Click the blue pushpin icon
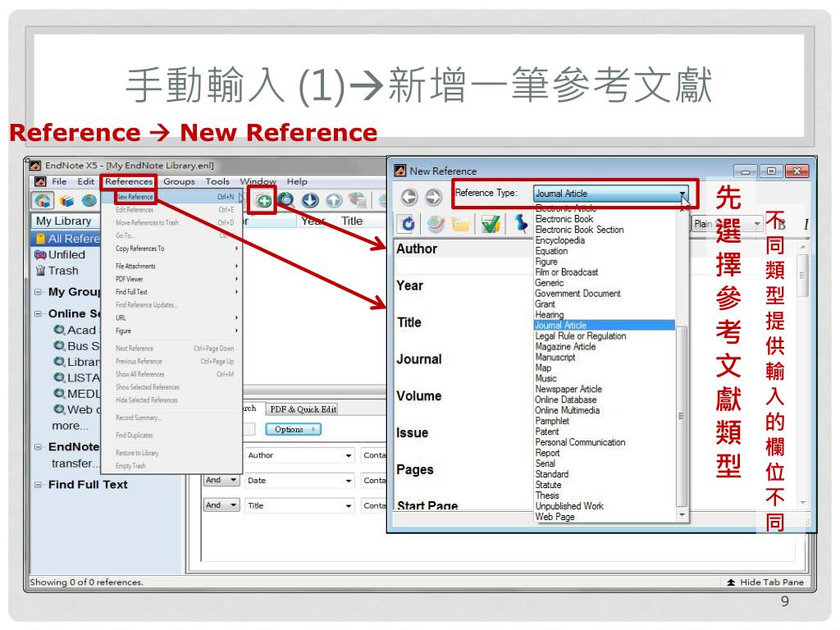Viewport: 840px width, 630px height. [521, 223]
